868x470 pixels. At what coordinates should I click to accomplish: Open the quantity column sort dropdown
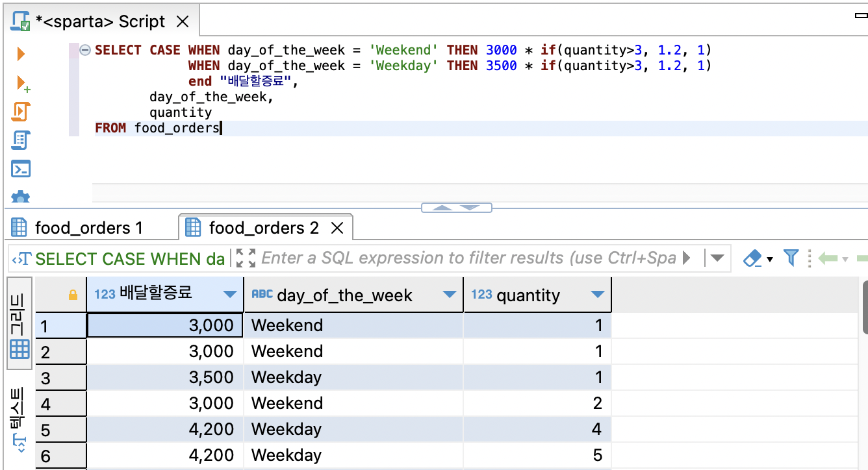598,295
